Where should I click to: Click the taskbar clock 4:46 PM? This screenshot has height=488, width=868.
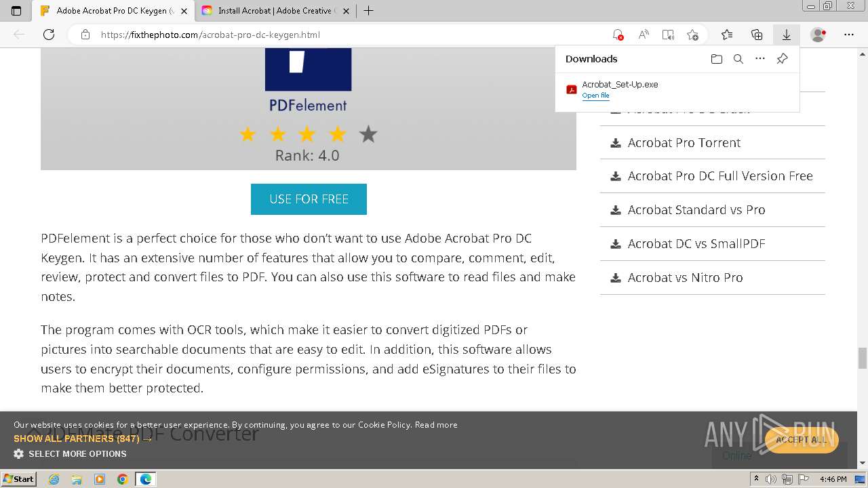833,479
